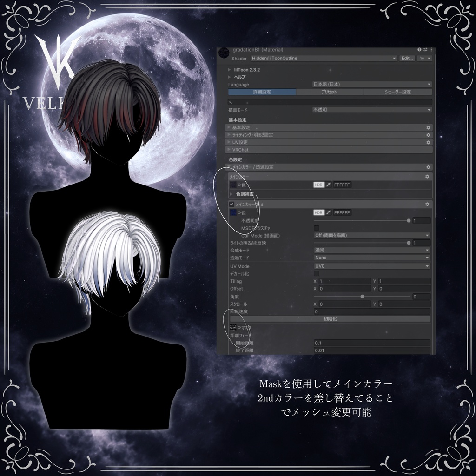Click the 不透明度 value field
The width and height of the screenshot is (476, 476).
pyautogui.click(x=421, y=221)
